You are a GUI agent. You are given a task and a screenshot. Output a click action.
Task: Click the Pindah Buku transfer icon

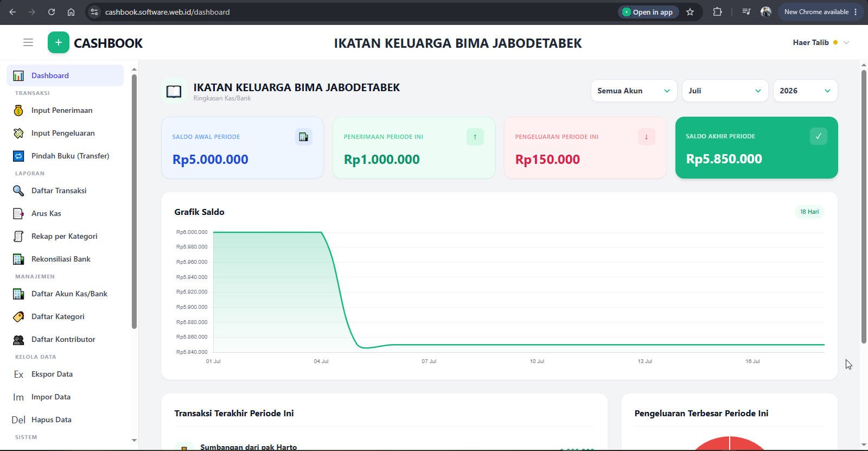tap(18, 156)
